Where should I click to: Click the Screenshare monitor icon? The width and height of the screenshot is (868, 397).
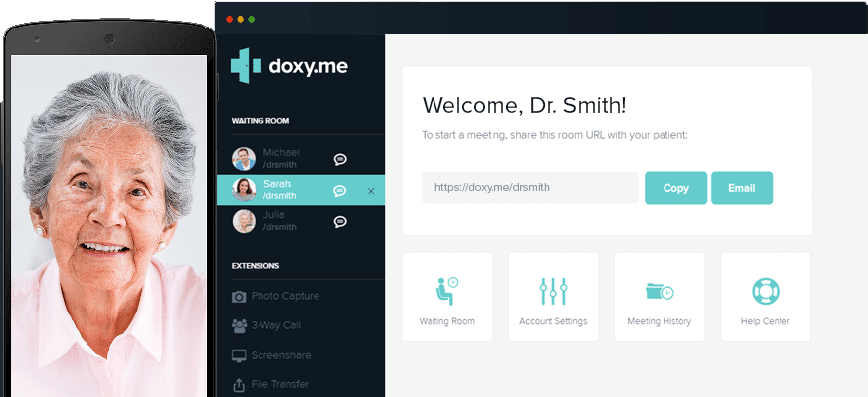(x=239, y=355)
